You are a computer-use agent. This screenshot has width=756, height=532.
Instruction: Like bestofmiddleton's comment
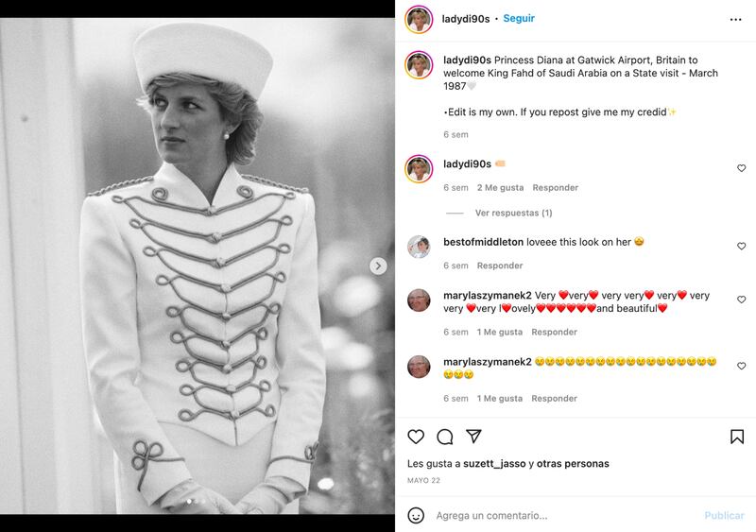741,247
